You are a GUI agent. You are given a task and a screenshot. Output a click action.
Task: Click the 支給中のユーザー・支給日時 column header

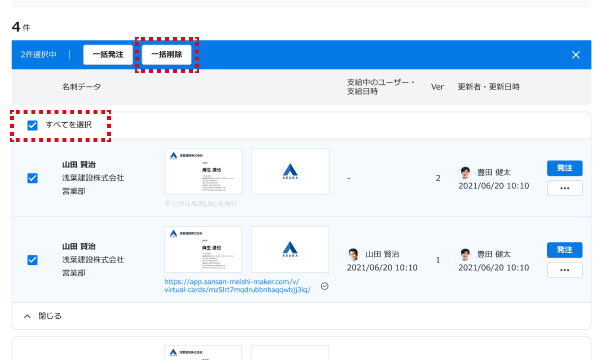click(x=380, y=87)
